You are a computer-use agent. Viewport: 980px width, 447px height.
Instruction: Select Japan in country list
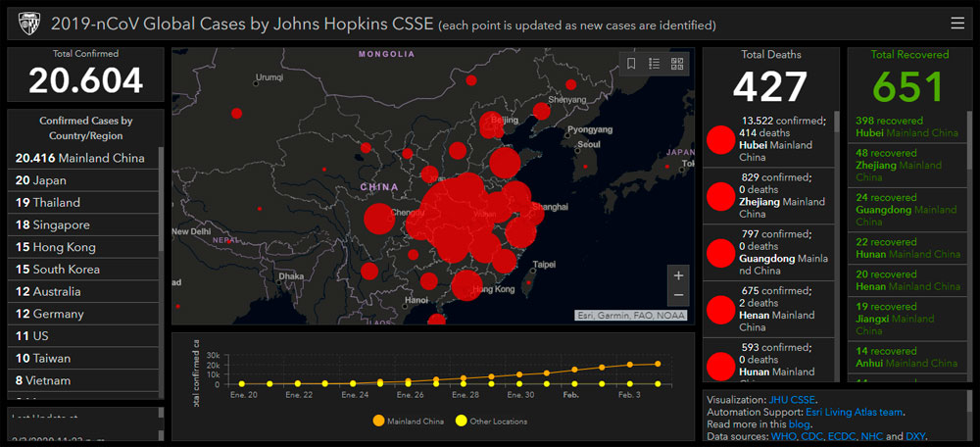click(83, 180)
